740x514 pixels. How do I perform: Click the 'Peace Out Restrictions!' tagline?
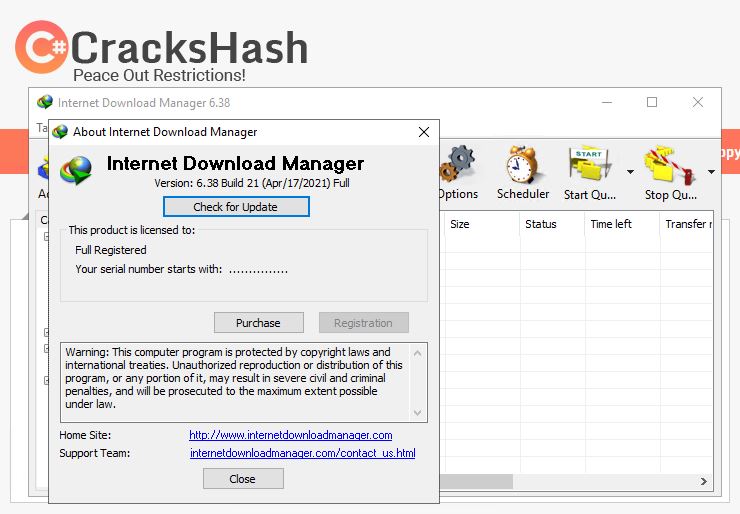click(159, 75)
